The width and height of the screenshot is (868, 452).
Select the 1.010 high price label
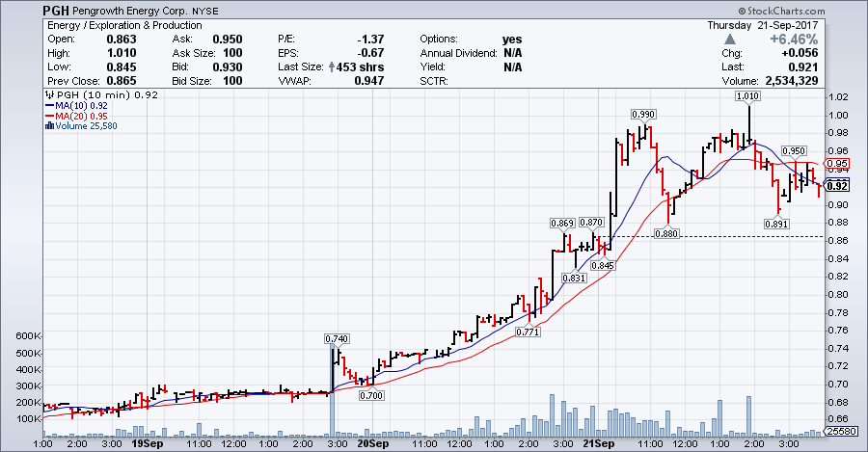point(747,96)
